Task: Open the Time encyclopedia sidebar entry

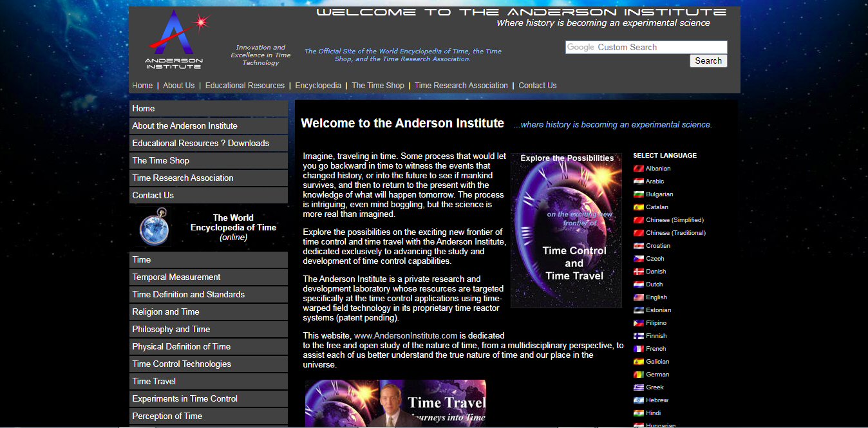Action: 209,260
